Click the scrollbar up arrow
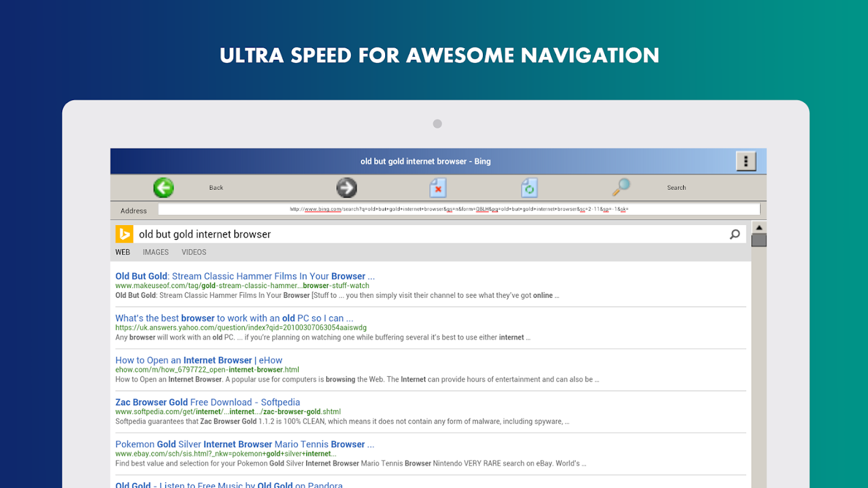This screenshot has height=488, width=868. [759, 228]
